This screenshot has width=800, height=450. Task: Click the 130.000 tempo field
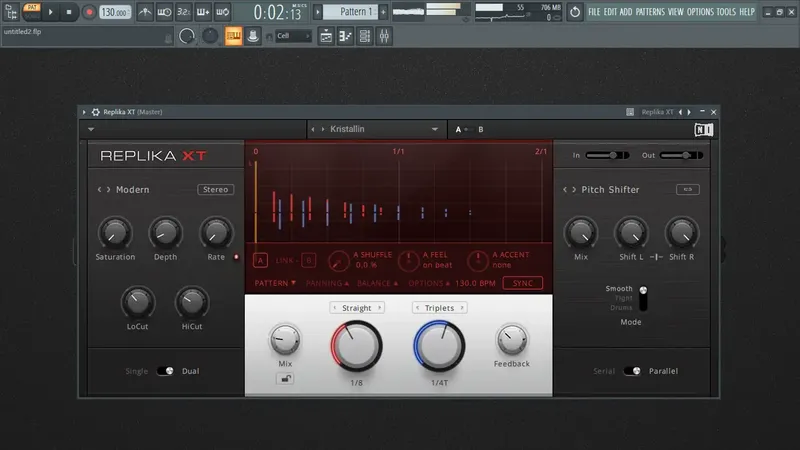[x=114, y=12]
